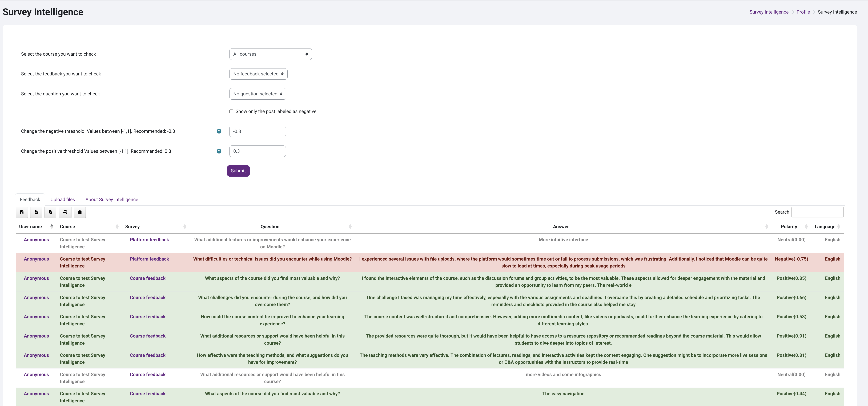Export table to Excel file
This screenshot has width=868, height=406.
pos(22,212)
